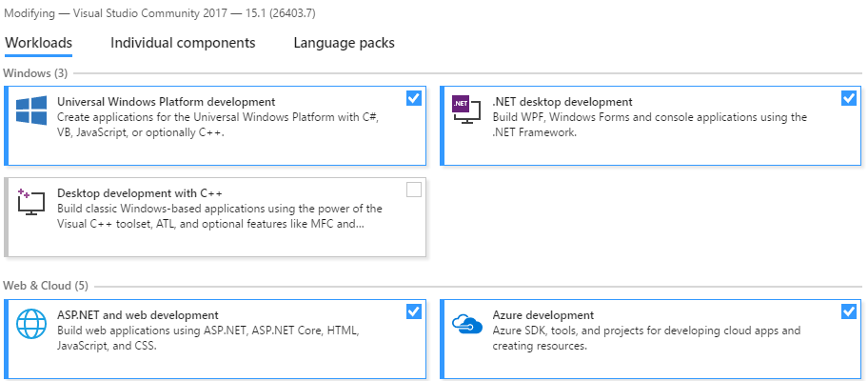Click the ASP.NET globe icon

point(31,323)
